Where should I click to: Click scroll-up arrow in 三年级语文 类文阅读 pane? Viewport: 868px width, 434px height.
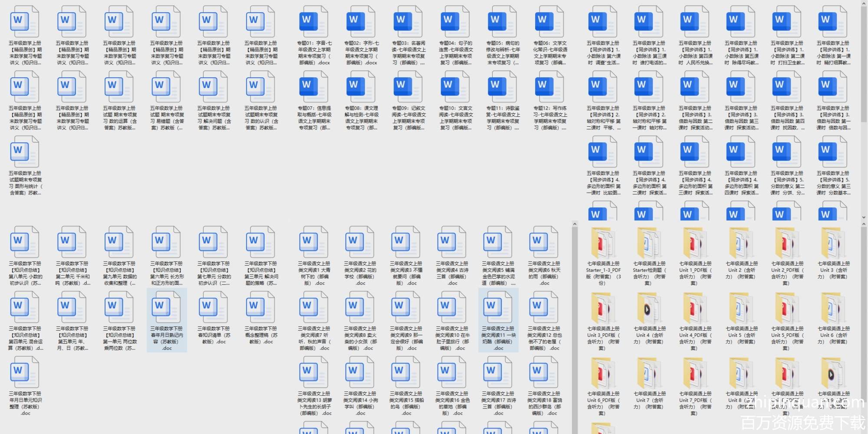(575, 224)
